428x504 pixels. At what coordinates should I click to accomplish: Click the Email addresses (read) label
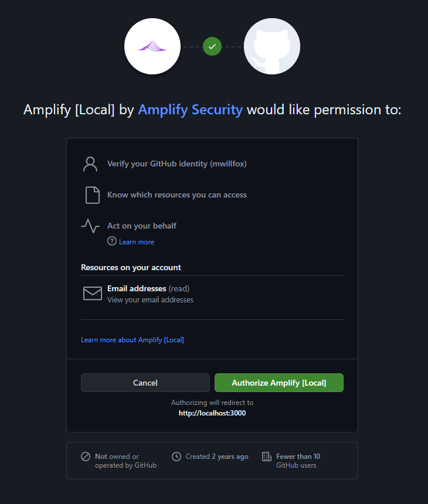147,288
